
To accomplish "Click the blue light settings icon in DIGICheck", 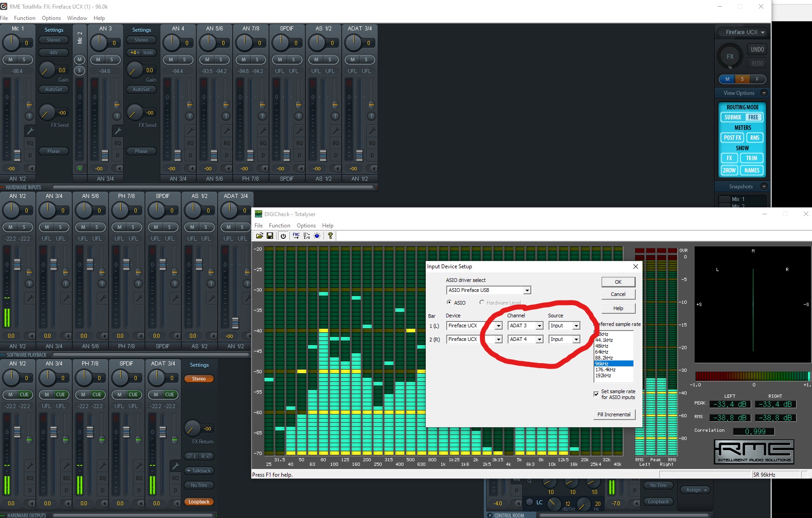I will coord(317,236).
